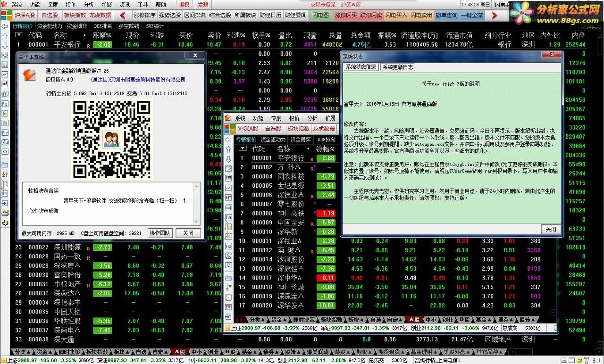Switch to 资金驱动力 tab in main window
This screenshot has width=604, height=364.
(50, 26)
